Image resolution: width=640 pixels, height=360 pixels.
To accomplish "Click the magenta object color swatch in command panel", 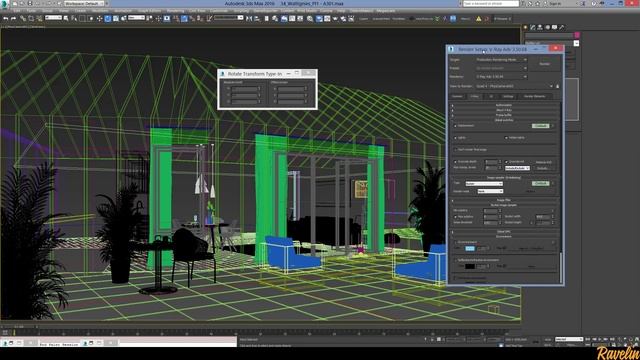I will coord(577,35).
